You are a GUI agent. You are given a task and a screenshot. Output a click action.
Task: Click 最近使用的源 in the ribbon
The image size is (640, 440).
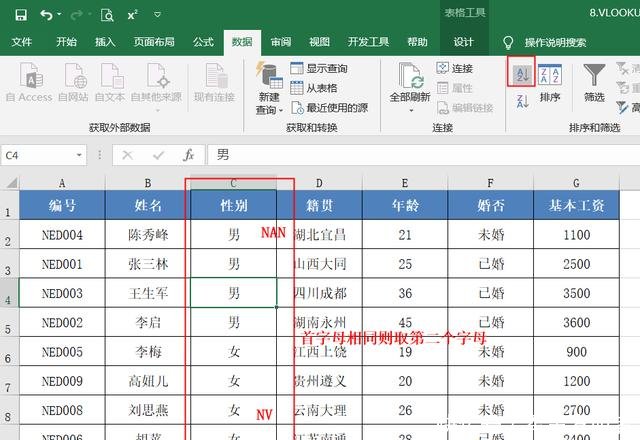tap(329, 108)
